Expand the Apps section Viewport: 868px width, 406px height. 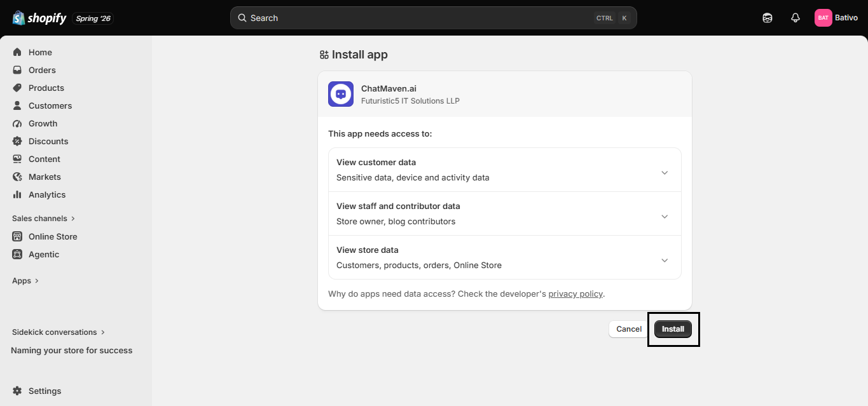(25, 280)
